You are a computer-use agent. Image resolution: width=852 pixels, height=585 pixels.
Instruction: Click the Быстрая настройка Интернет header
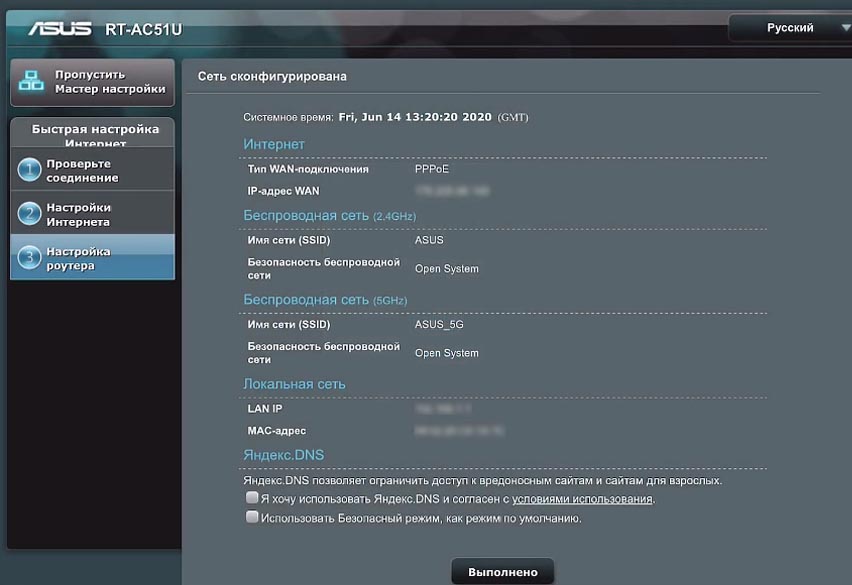pyautogui.click(x=94, y=133)
